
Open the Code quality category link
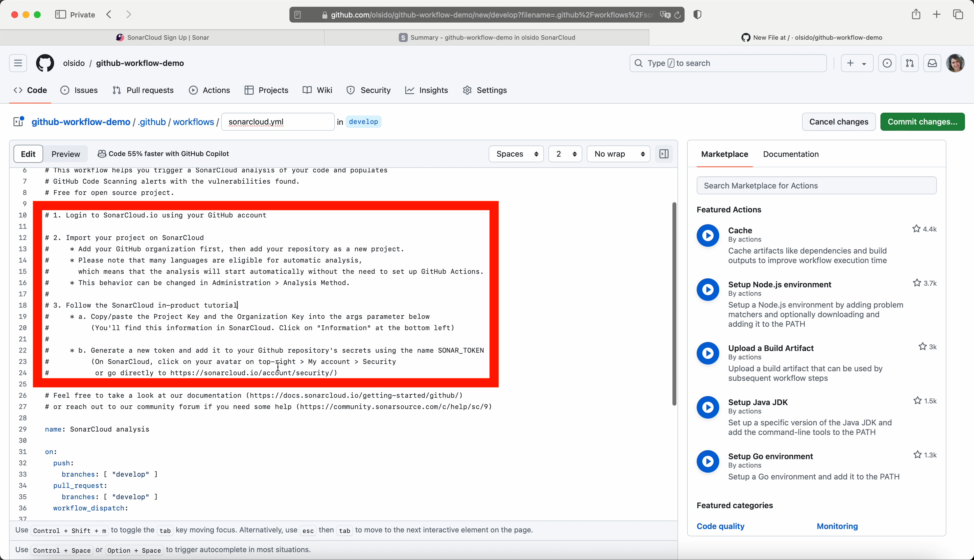point(720,526)
